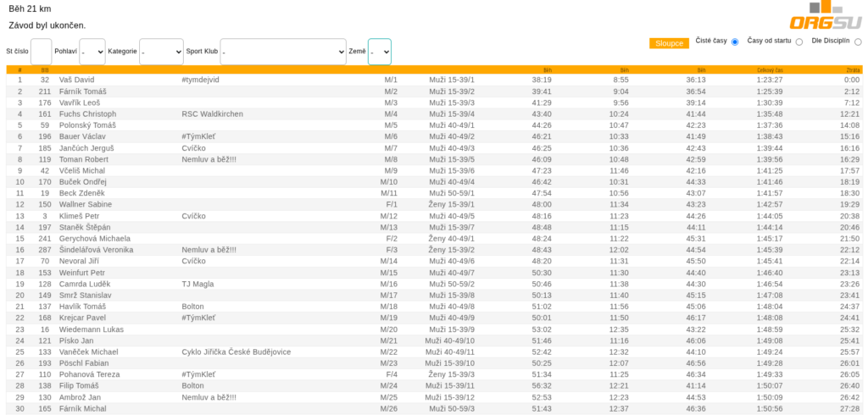Sort by the Celkový čas column header
This screenshot has height=415, width=868.
pyautogui.click(x=770, y=70)
